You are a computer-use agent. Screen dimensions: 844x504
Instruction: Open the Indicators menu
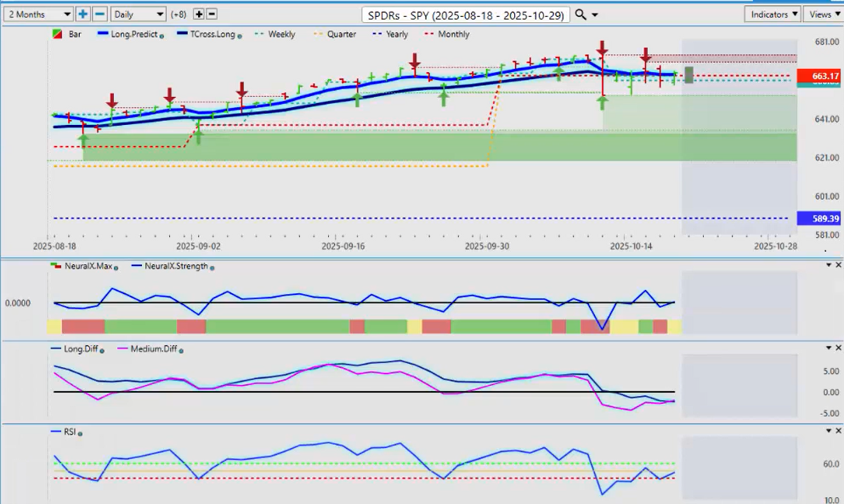(773, 14)
